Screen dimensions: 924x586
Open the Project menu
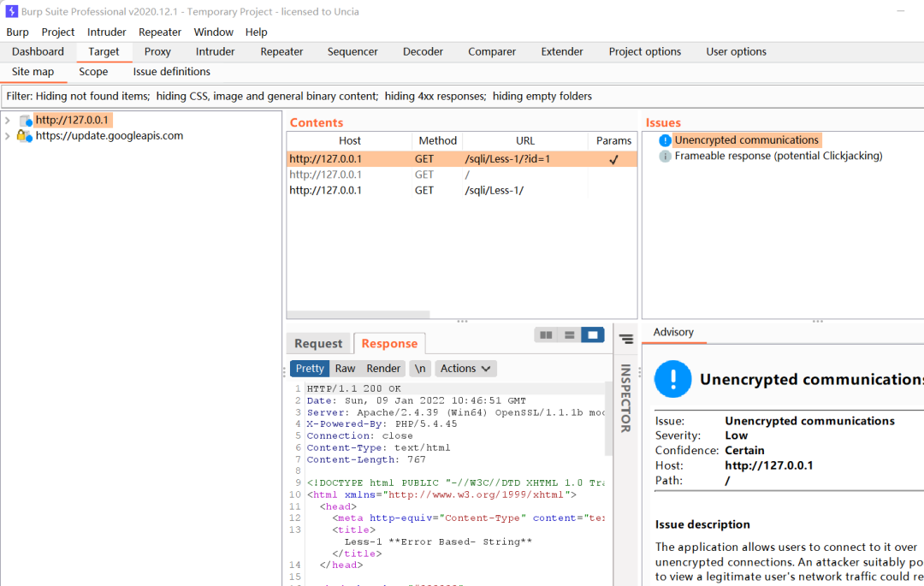(58, 33)
